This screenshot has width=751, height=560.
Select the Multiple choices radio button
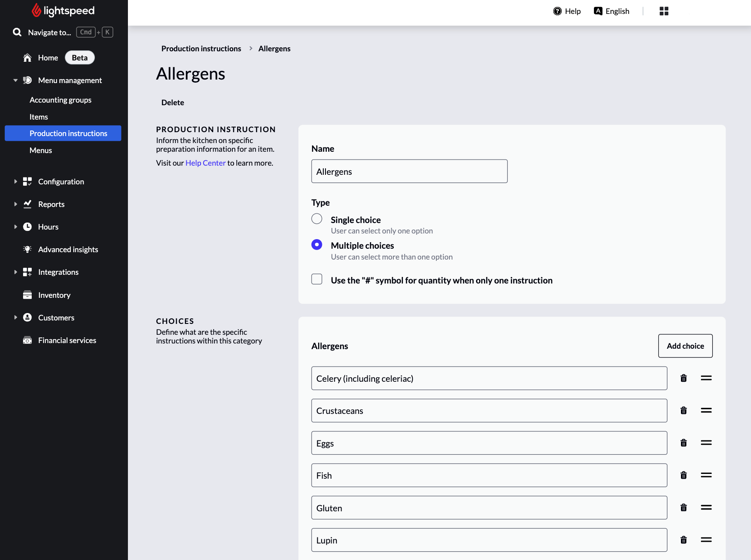click(317, 245)
